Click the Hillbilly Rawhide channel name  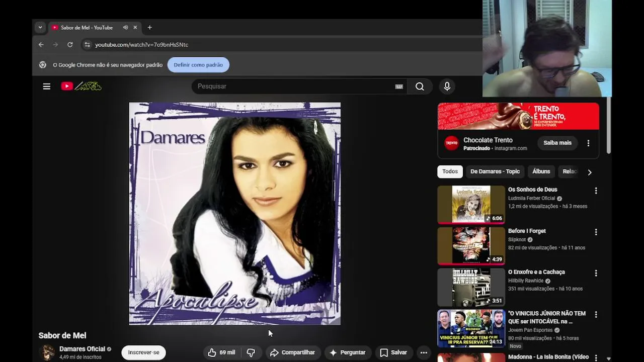(x=526, y=281)
